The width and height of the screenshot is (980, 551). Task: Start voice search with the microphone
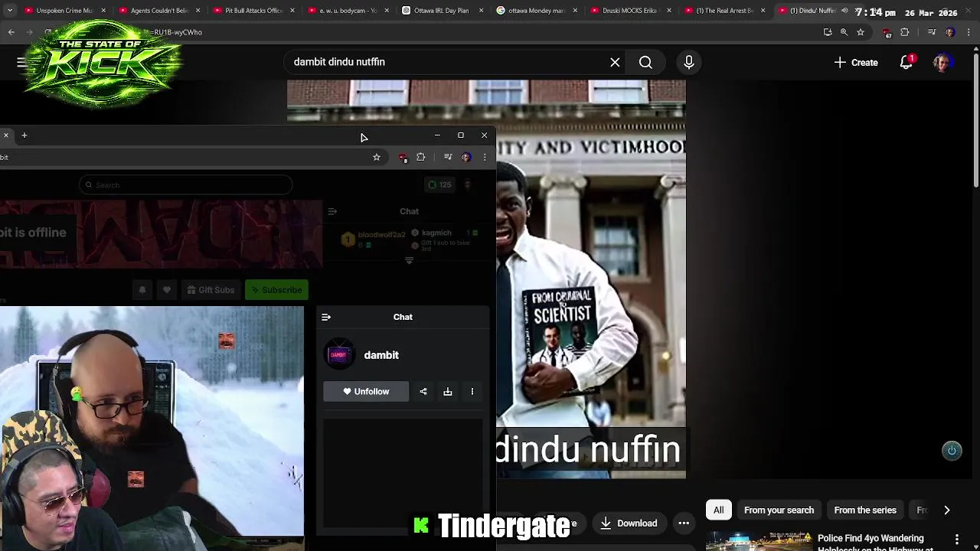tap(688, 62)
